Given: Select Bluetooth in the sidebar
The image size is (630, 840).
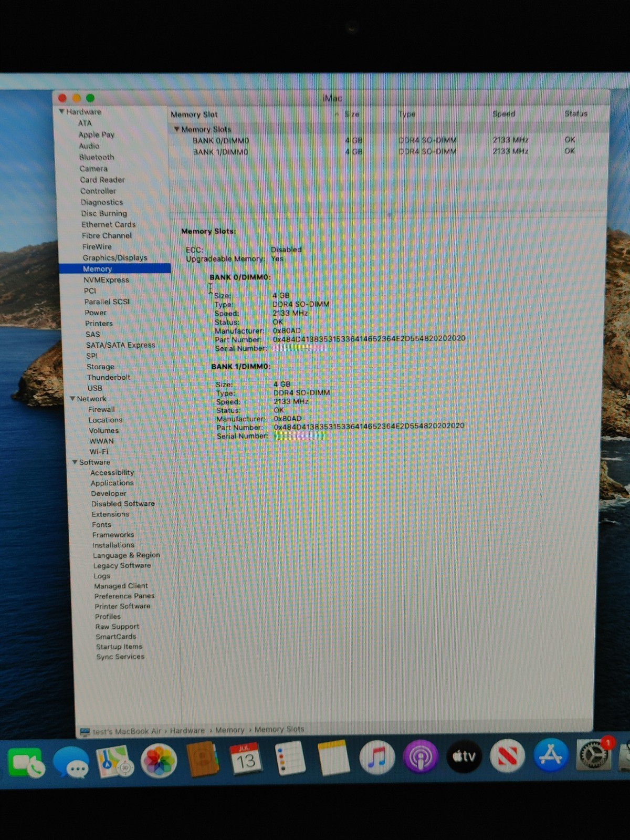Looking at the screenshot, I should click(x=97, y=157).
